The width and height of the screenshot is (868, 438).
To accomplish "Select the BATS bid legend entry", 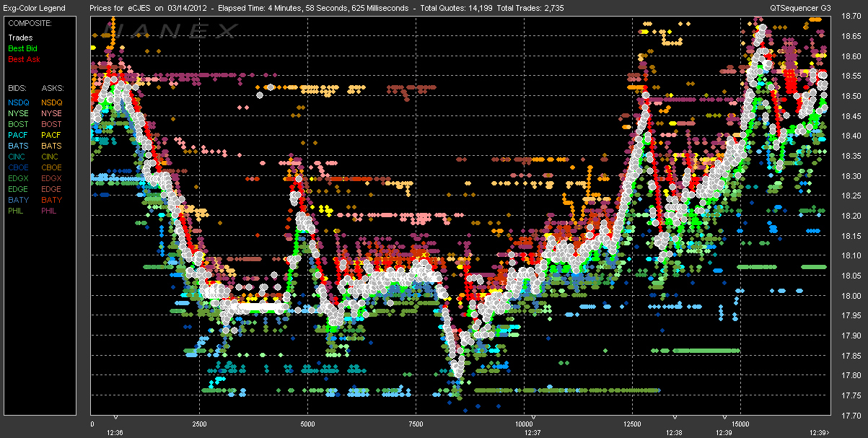I will click(19, 146).
